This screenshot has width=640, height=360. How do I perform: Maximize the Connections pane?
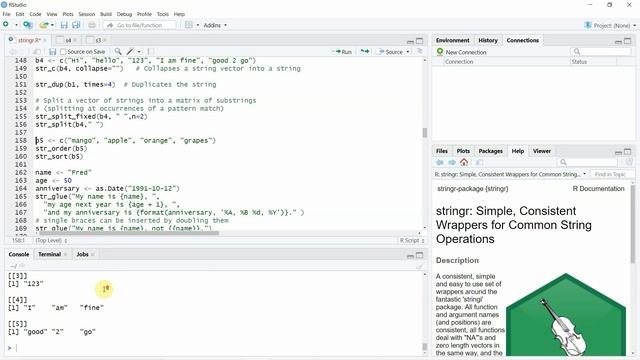pyautogui.click(x=628, y=41)
